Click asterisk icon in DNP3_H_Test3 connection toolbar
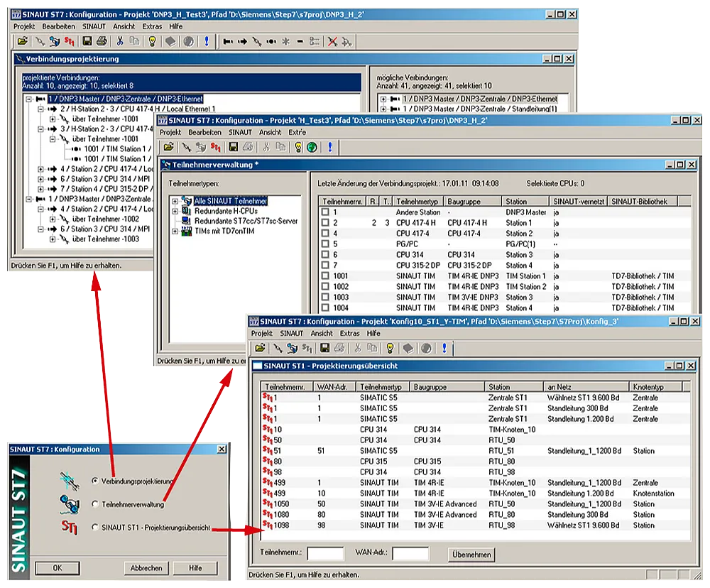The image size is (710, 588). [285, 42]
